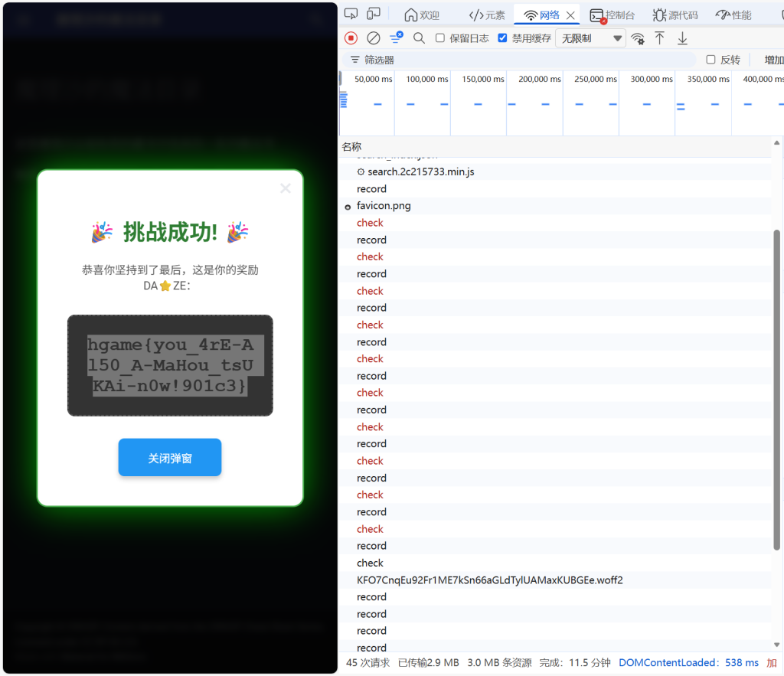This screenshot has height=676, width=784.
Task: Switch to the 元素 tab
Action: tap(487, 15)
